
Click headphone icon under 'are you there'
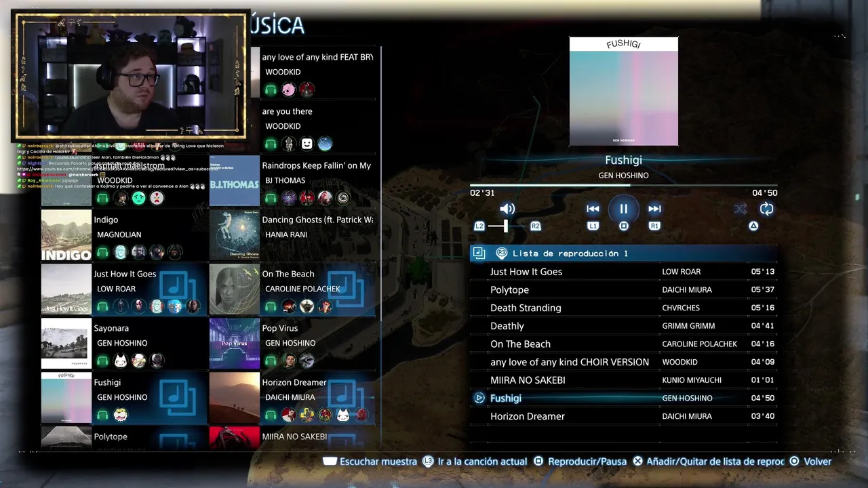coord(271,144)
